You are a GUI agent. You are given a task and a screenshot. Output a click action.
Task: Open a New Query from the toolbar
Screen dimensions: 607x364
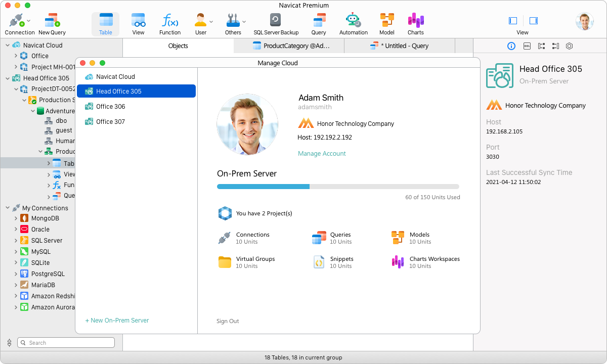52,21
